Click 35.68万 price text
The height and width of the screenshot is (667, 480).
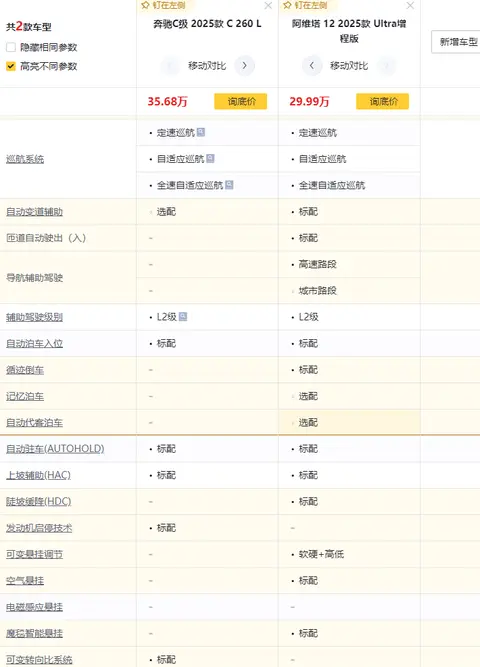(x=168, y=101)
